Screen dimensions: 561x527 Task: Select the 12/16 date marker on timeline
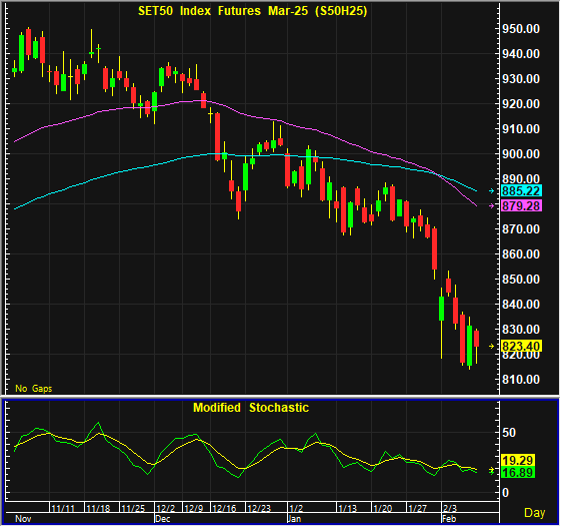tap(224, 508)
